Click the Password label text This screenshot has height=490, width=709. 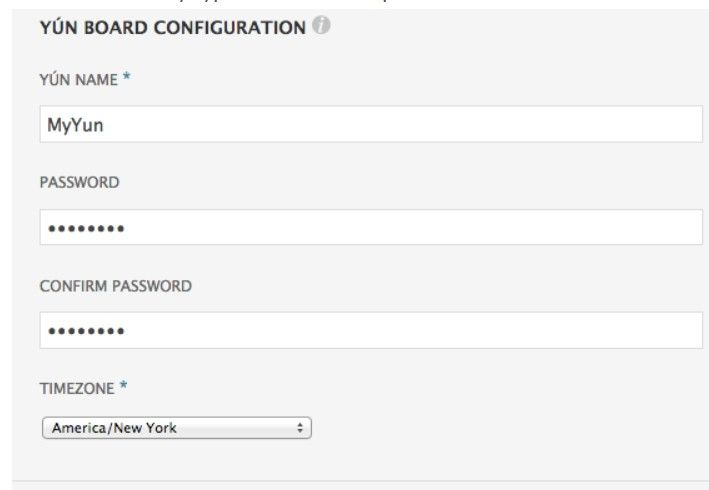[x=79, y=182]
